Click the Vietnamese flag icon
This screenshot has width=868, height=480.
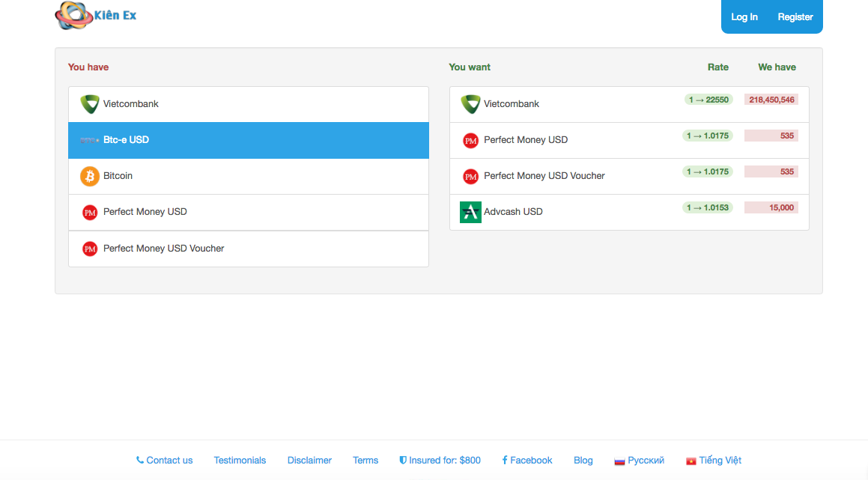[691, 461]
